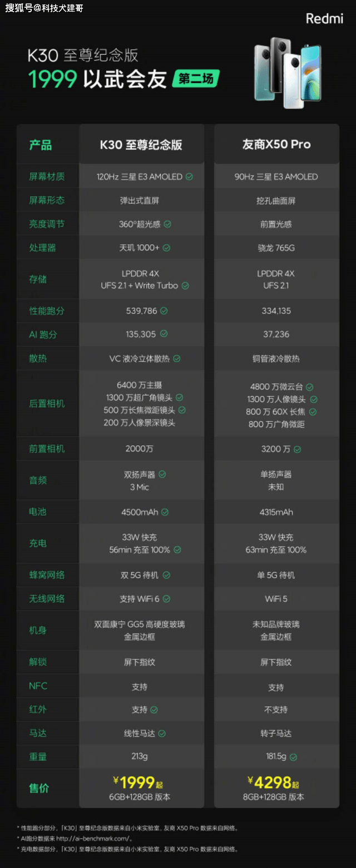This screenshot has height=868, width=356.
Task: Click checkmark beside 天玑 1000+
Action: point(166,248)
